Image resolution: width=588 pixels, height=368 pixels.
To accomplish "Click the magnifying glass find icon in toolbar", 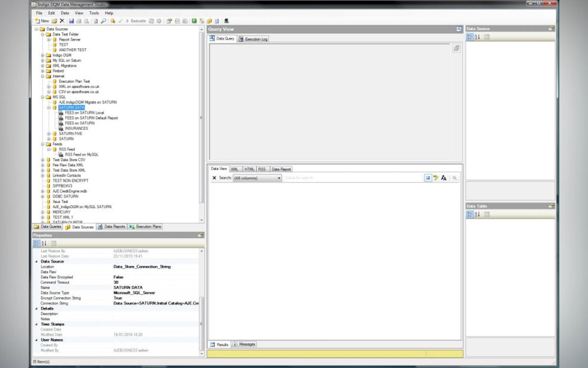I will pyautogui.click(x=103, y=21).
